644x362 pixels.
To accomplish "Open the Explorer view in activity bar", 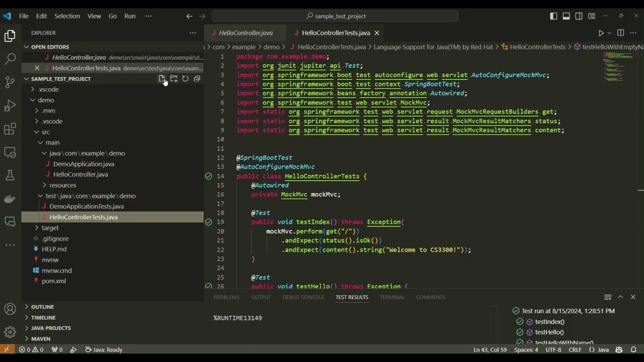I will (x=10, y=36).
